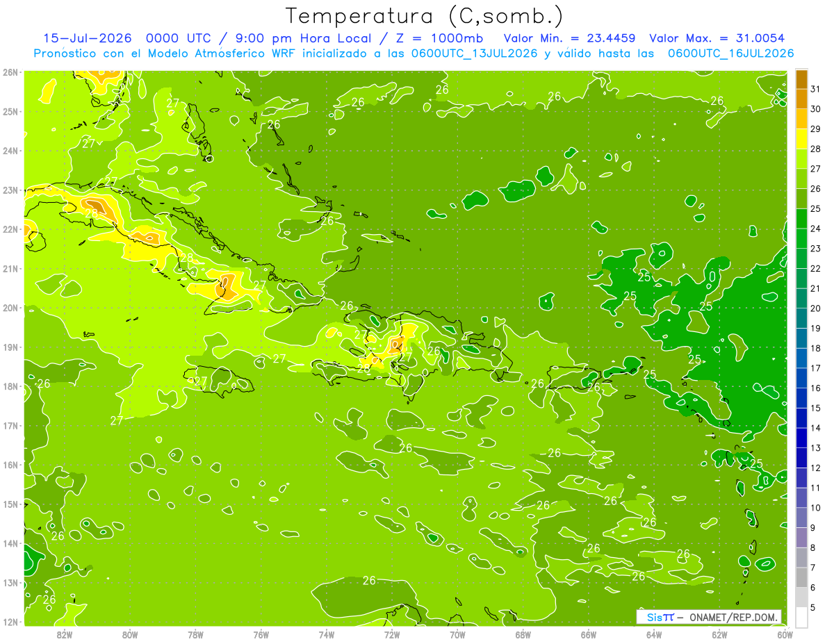Click the "60W" longitude label
This screenshot has height=644, width=834.
(x=785, y=635)
